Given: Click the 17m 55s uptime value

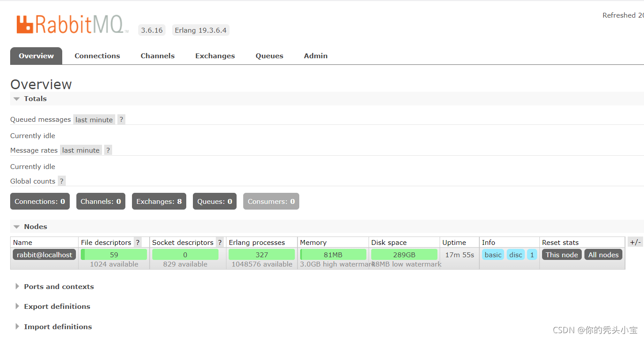Looking at the screenshot, I should pos(459,255).
